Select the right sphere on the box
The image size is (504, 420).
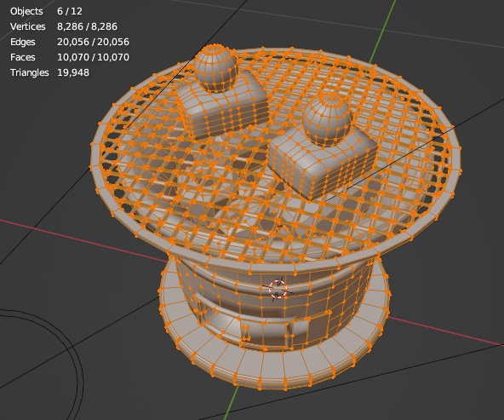pyautogui.click(x=327, y=119)
